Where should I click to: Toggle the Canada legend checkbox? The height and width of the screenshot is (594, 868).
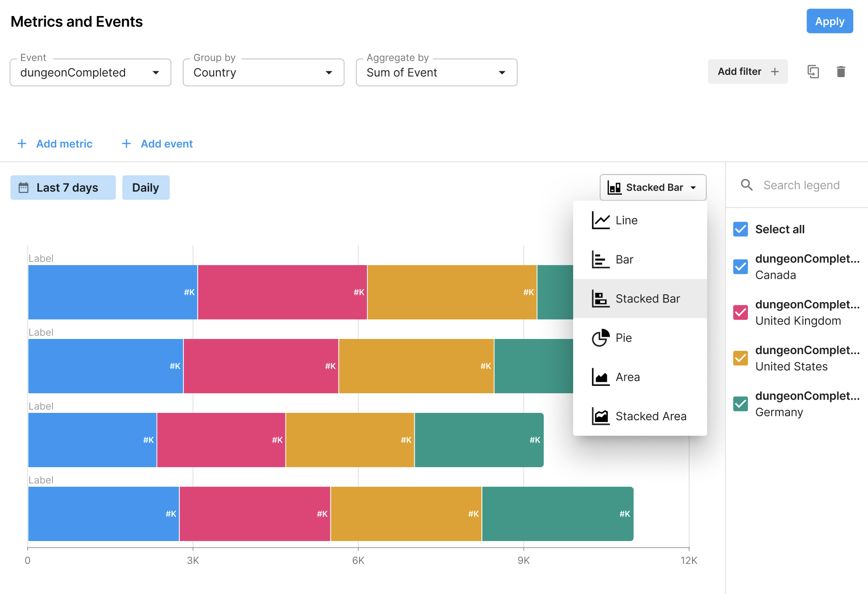click(740, 266)
